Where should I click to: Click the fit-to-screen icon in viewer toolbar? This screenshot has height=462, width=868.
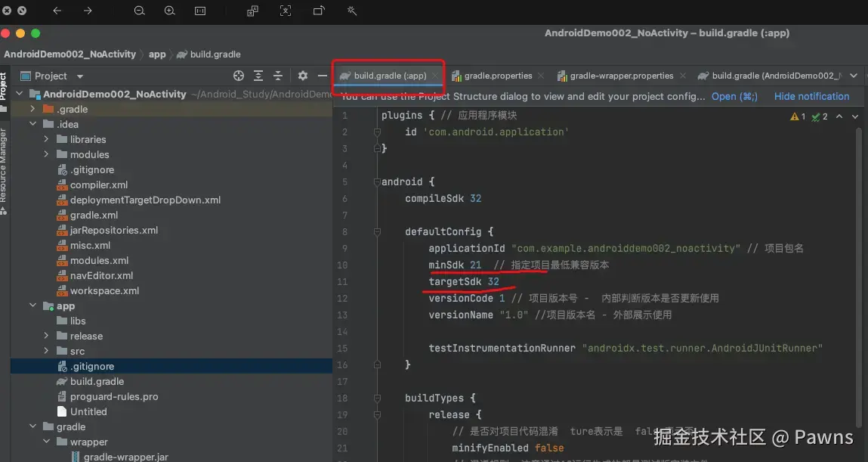point(285,11)
